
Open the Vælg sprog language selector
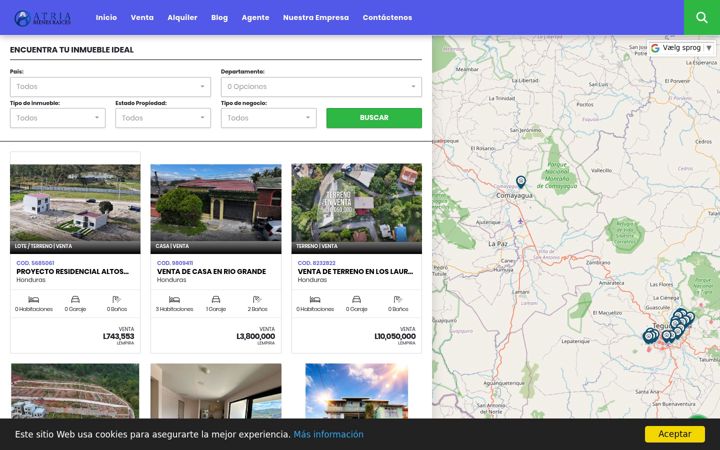[681, 48]
